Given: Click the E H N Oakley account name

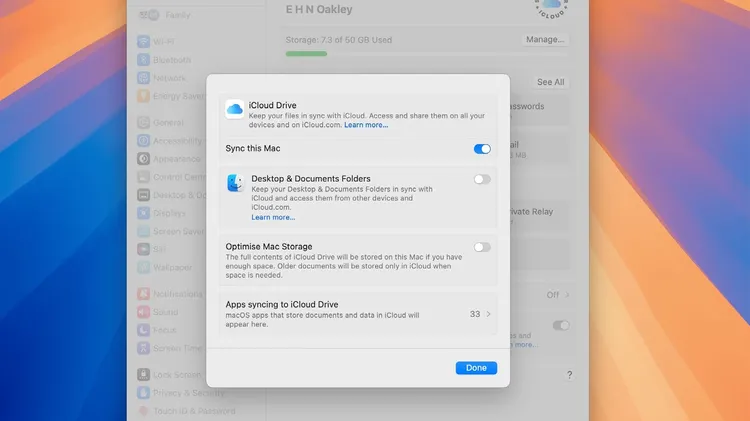Looking at the screenshot, I should pos(319,10).
